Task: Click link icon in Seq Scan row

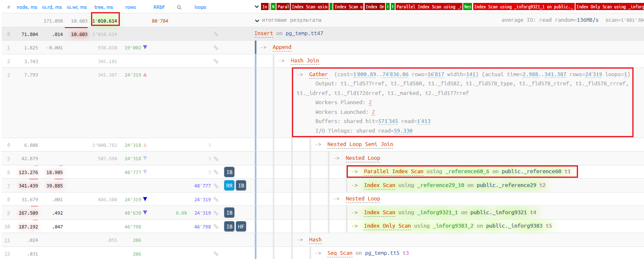Action: pyautogui.click(x=216, y=254)
